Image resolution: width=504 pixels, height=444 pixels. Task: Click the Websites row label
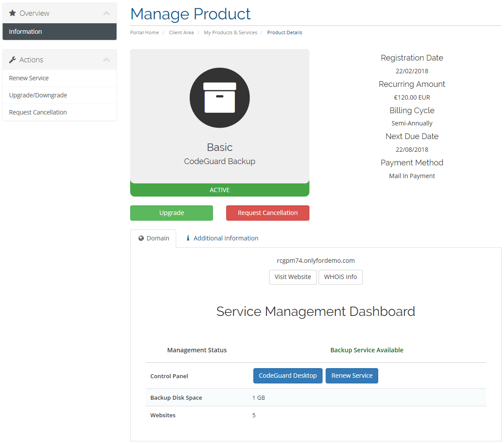163,415
